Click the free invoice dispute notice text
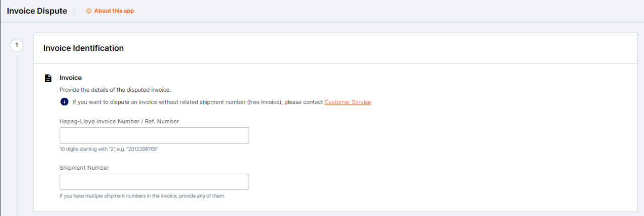Image resolution: width=644 pixels, height=216 pixels. pos(197,102)
